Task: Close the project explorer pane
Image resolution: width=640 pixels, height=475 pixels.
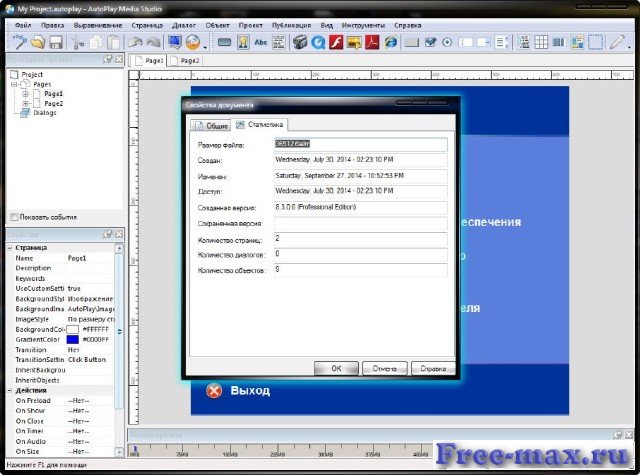Action: (119, 59)
